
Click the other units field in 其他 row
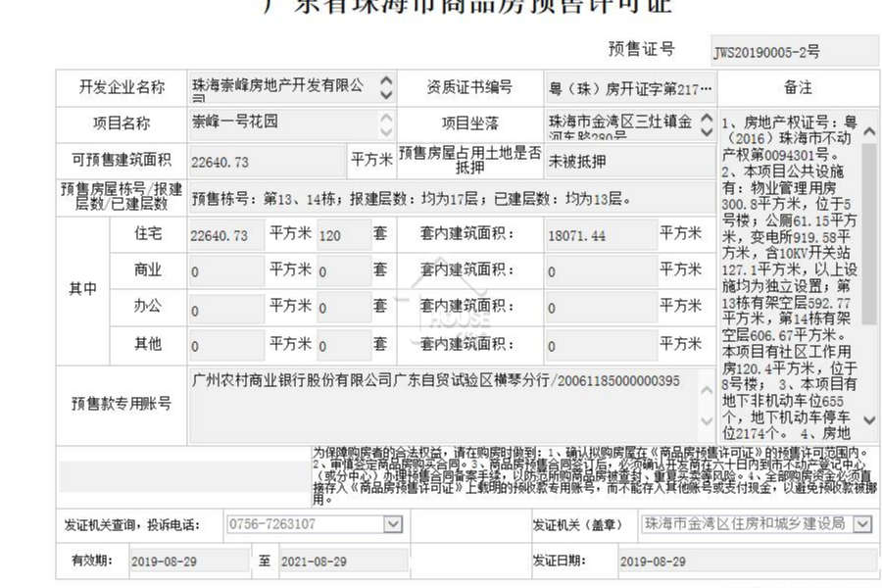(x=344, y=345)
